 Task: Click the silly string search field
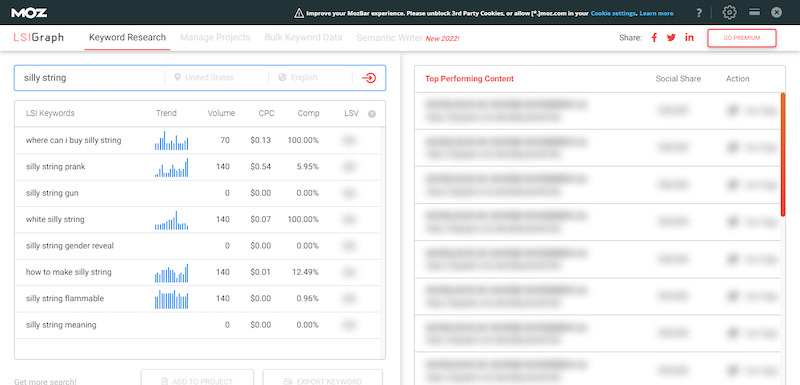[x=92, y=78]
